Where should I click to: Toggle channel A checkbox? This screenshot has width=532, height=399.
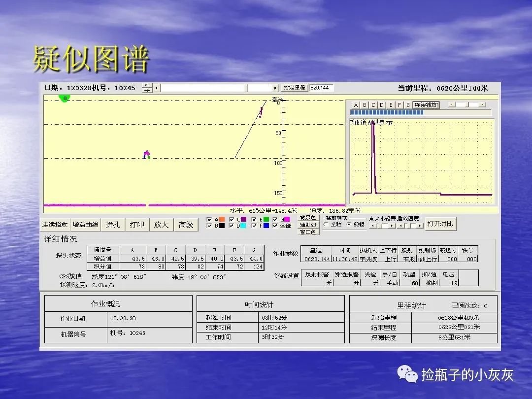[210, 220]
